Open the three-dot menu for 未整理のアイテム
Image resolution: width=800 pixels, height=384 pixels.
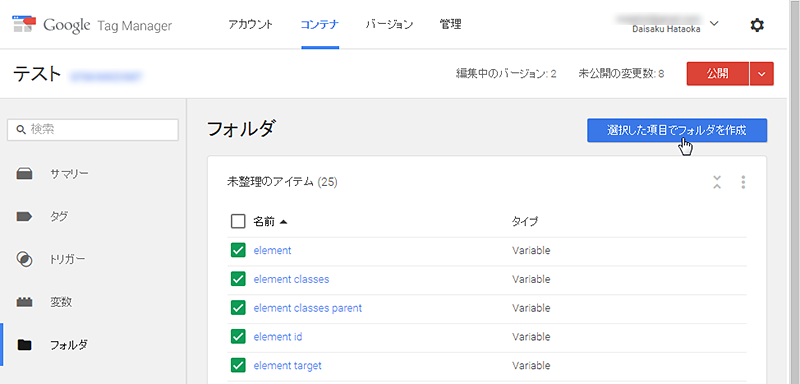click(743, 182)
